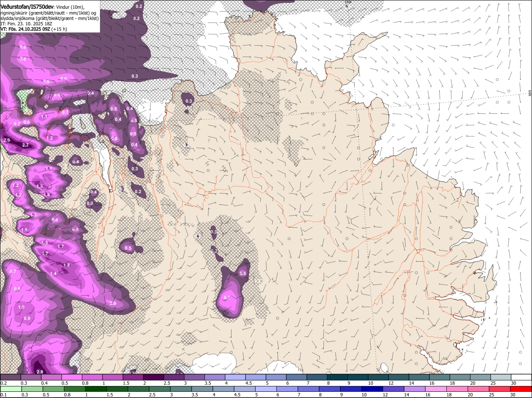Click the snow scale swatch from 7 to 8
This screenshot has width=532, height=398.
coord(316,377)
